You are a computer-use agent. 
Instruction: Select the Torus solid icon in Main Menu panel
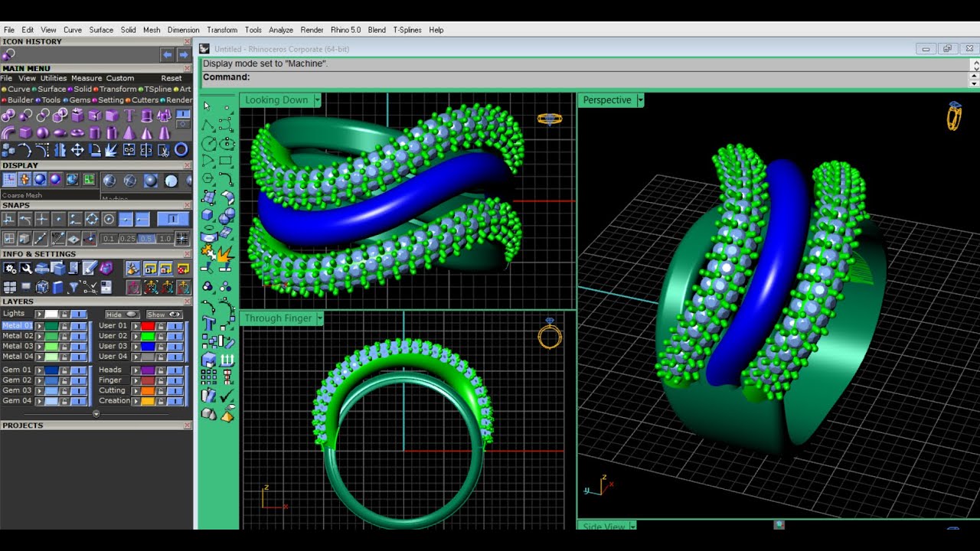[77, 132]
